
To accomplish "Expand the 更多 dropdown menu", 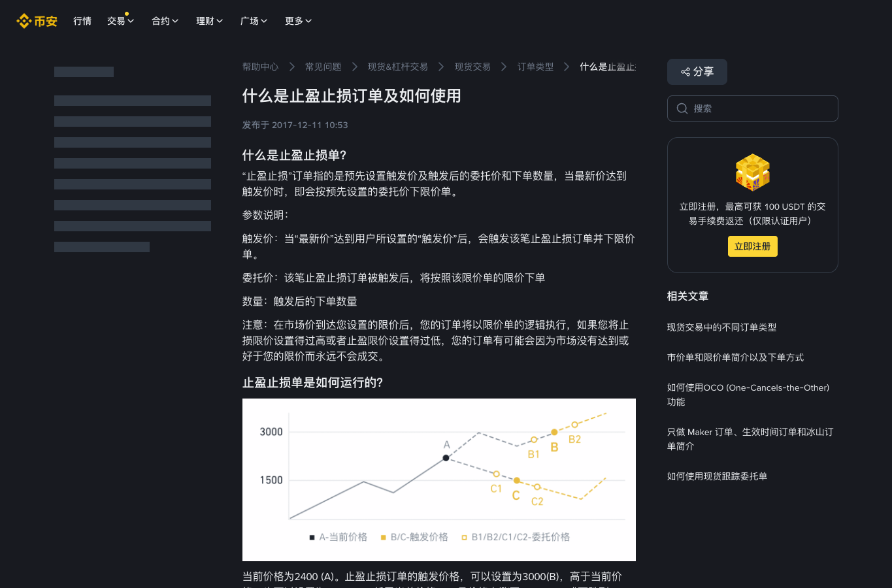I will [299, 21].
